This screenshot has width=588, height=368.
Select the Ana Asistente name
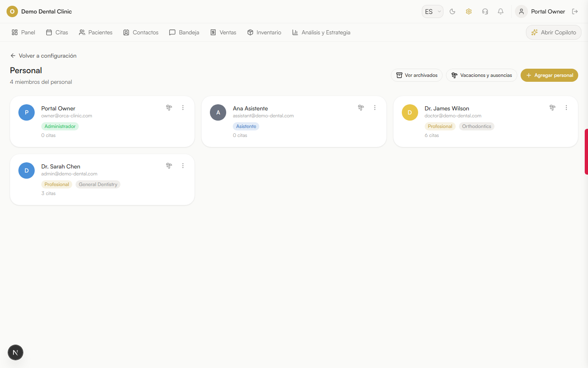250,108
